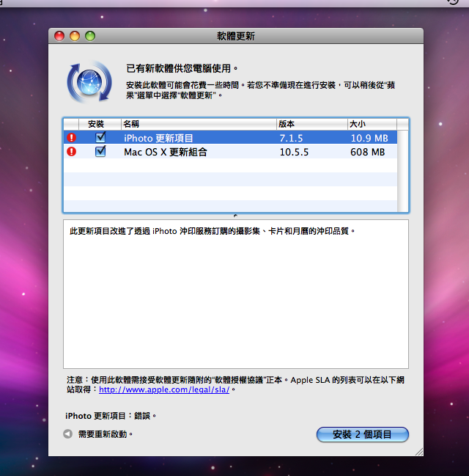
Task: Sort by the 大小 column header
Action: (x=372, y=124)
